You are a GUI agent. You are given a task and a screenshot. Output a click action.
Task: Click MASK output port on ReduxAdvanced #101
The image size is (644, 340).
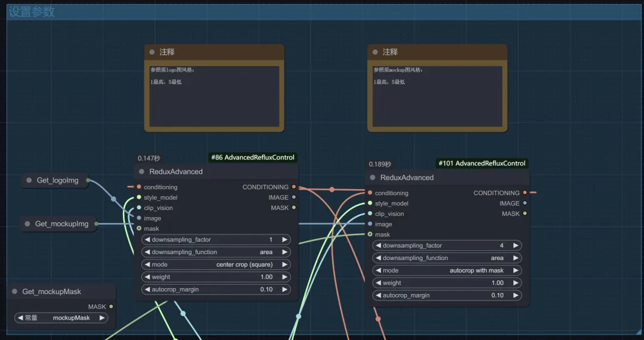[x=525, y=214]
